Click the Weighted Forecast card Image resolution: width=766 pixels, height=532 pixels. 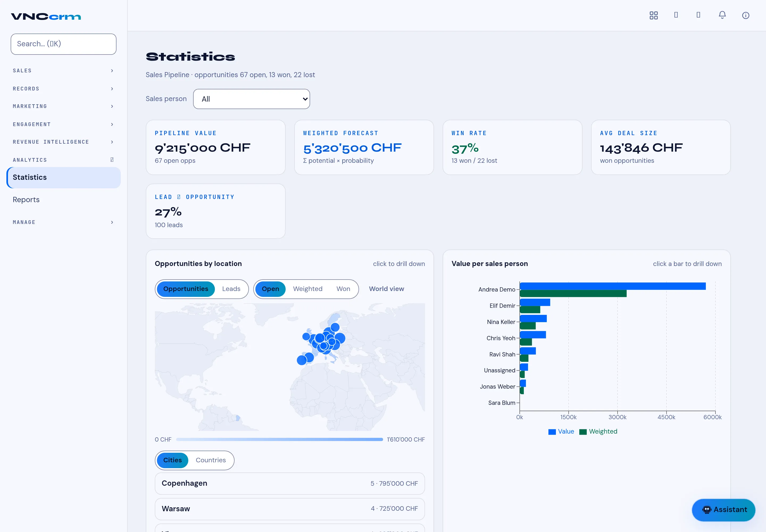(364, 147)
